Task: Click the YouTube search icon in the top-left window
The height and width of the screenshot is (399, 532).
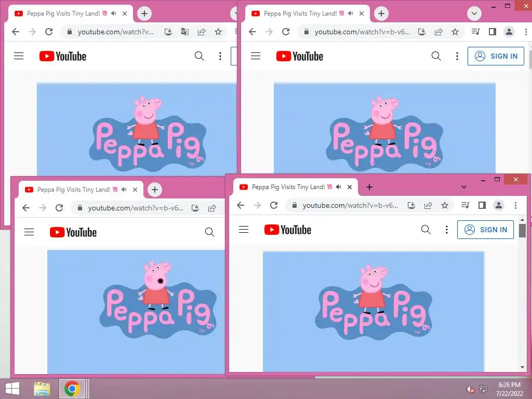Action: [199, 56]
